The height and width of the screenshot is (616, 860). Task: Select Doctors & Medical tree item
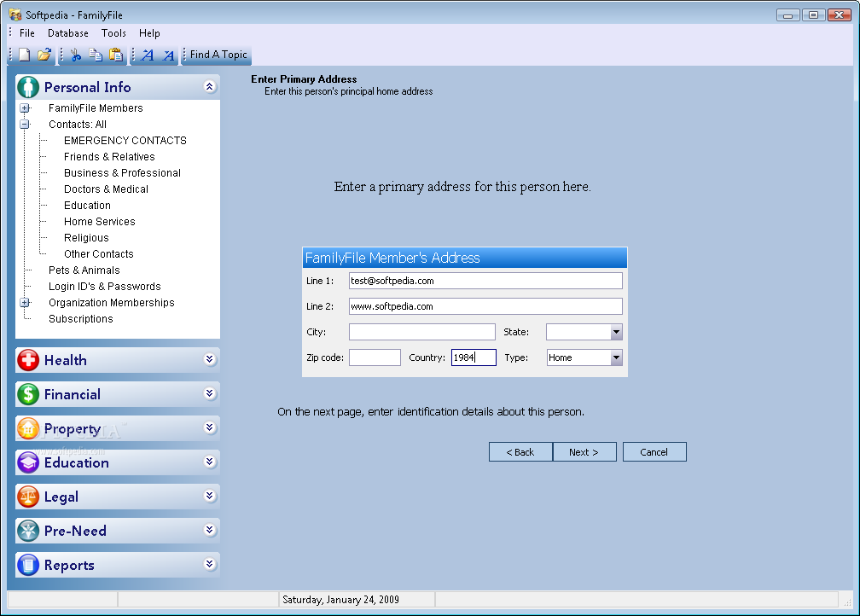coord(106,189)
